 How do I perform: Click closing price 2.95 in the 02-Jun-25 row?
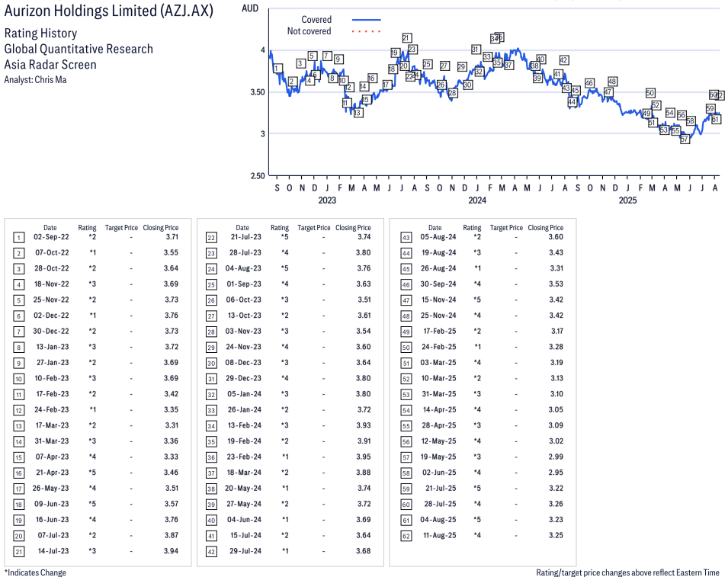pyautogui.click(x=556, y=472)
